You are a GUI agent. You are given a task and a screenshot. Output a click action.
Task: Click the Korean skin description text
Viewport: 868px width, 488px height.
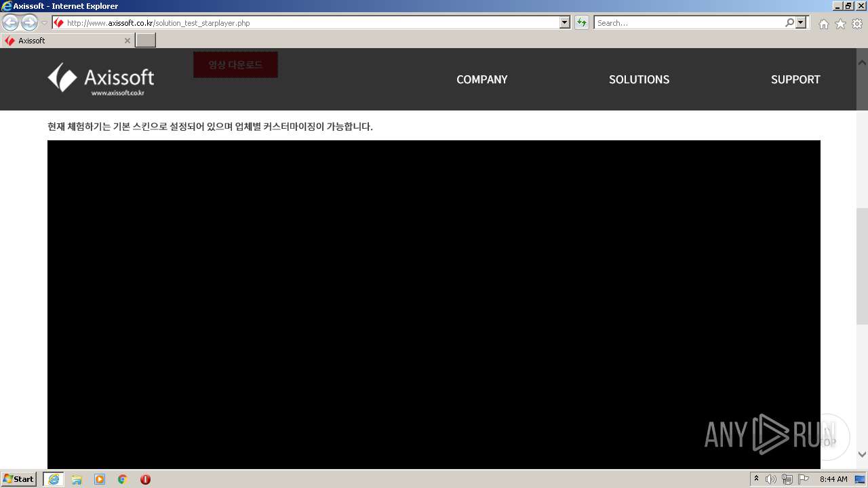pyautogui.click(x=210, y=127)
